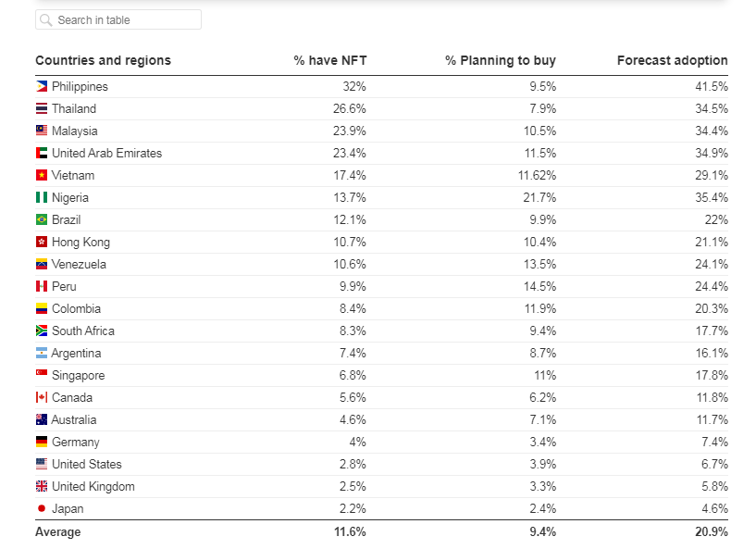This screenshot has height=549, width=756.
Task: Sort by the Forecast adoption column header
Action: [672, 60]
